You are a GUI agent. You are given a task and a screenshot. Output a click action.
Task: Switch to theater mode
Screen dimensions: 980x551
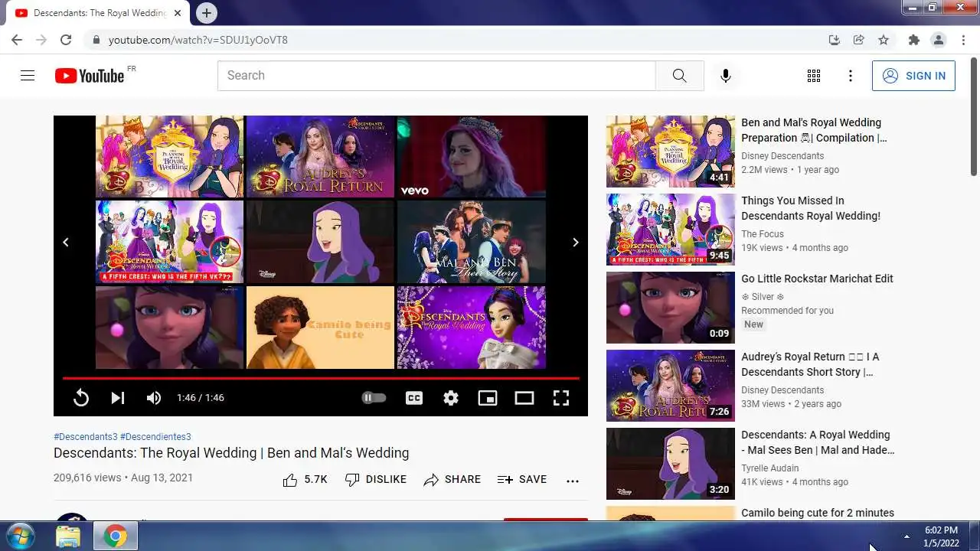[524, 397]
